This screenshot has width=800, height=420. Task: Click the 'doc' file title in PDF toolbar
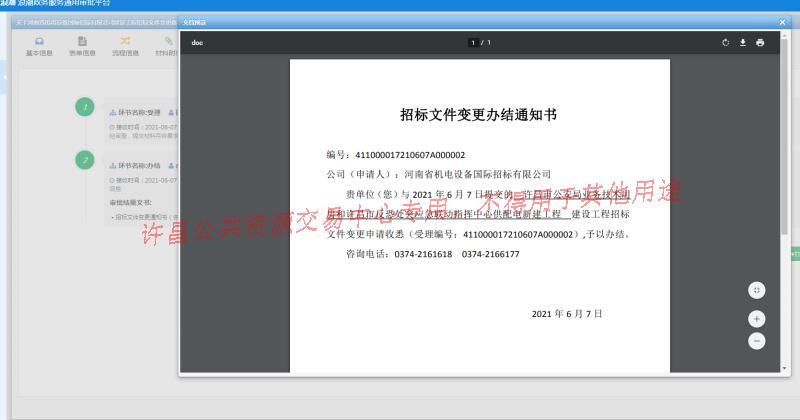click(x=197, y=43)
